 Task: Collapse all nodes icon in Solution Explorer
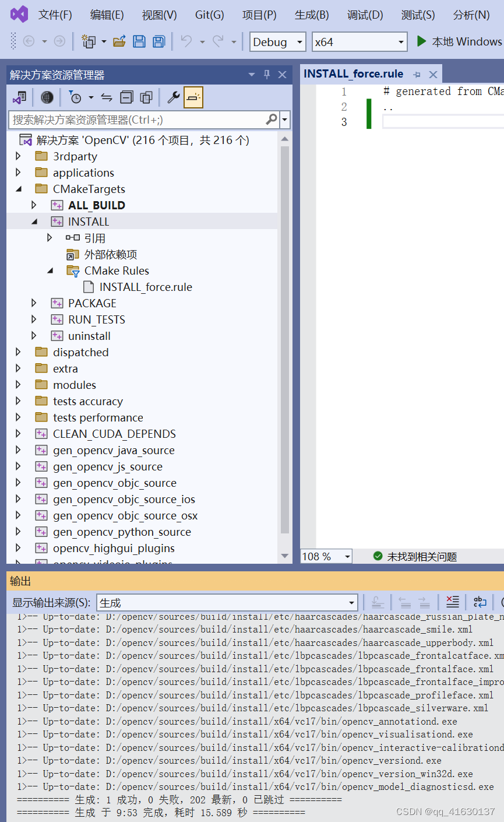tap(126, 97)
